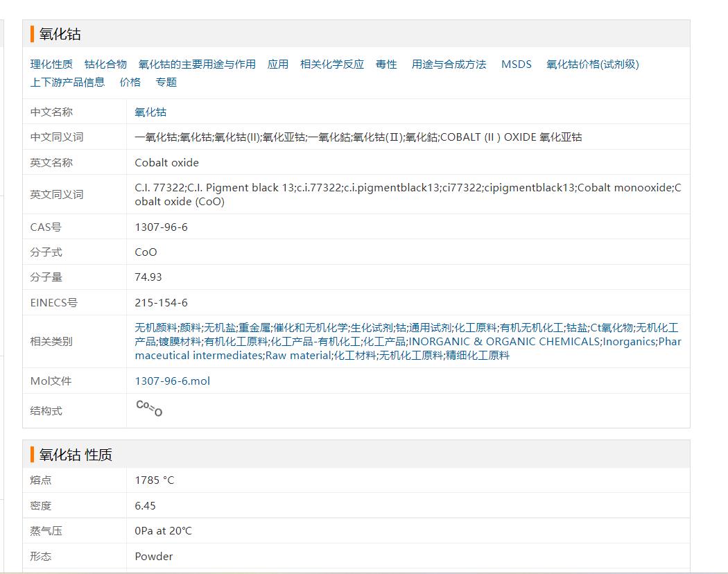Click the 专题 navigation link
Viewport: 728px width, 574px height.
[166, 82]
